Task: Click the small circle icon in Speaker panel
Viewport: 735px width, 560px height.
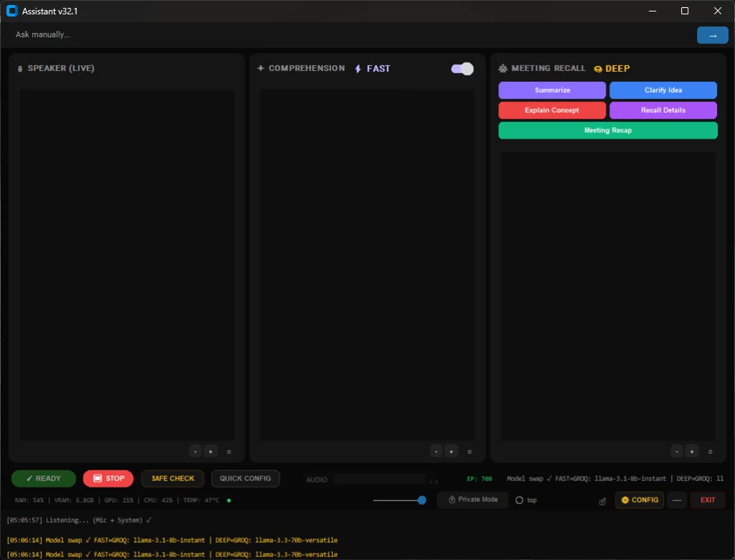Action: [229, 452]
